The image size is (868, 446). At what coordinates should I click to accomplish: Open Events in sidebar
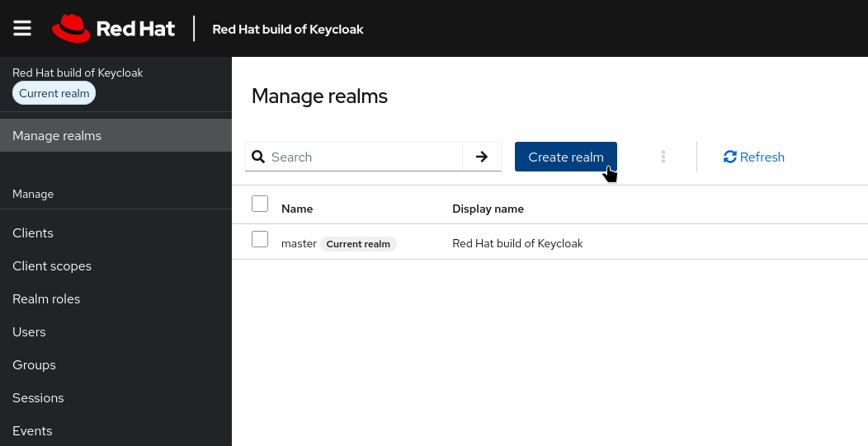point(32,431)
